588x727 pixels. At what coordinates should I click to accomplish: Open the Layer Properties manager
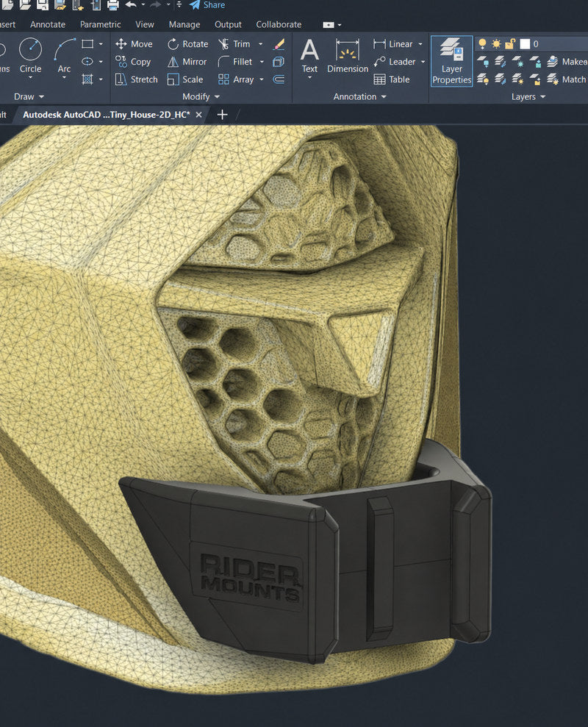click(x=452, y=61)
